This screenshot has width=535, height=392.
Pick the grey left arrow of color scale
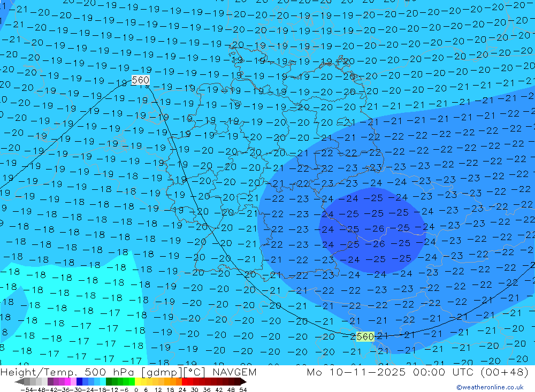(19, 382)
